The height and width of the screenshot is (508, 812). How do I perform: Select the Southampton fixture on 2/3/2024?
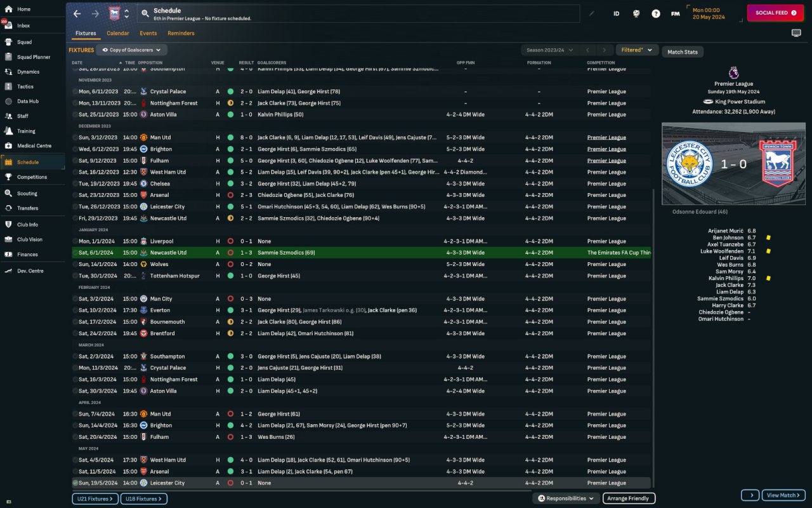tap(361, 356)
